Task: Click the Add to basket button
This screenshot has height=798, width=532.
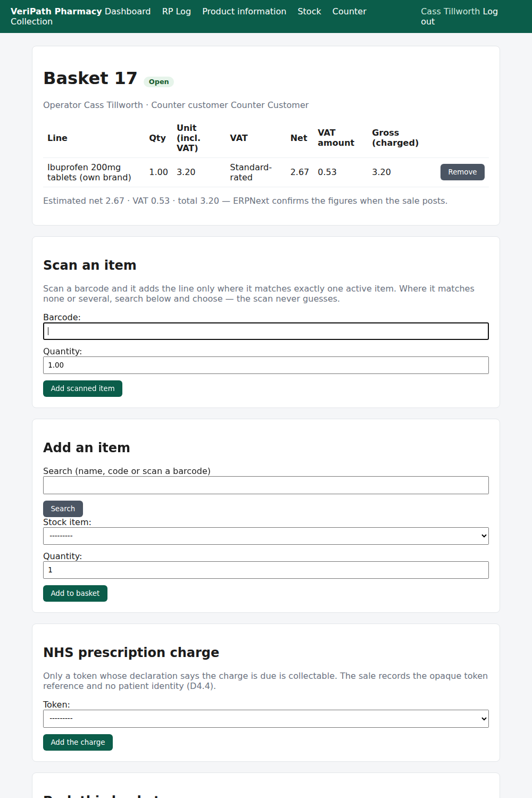Action: point(75,593)
